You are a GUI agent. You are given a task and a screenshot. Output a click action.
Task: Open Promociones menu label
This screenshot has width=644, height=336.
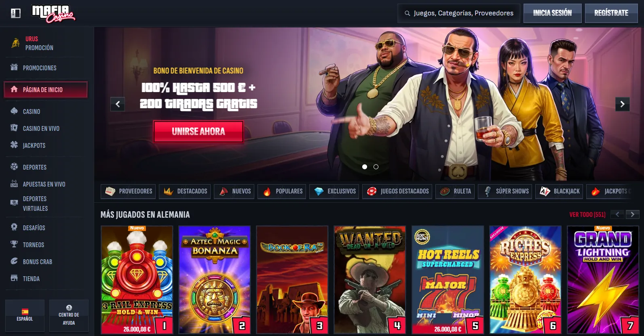click(x=40, y=68)
